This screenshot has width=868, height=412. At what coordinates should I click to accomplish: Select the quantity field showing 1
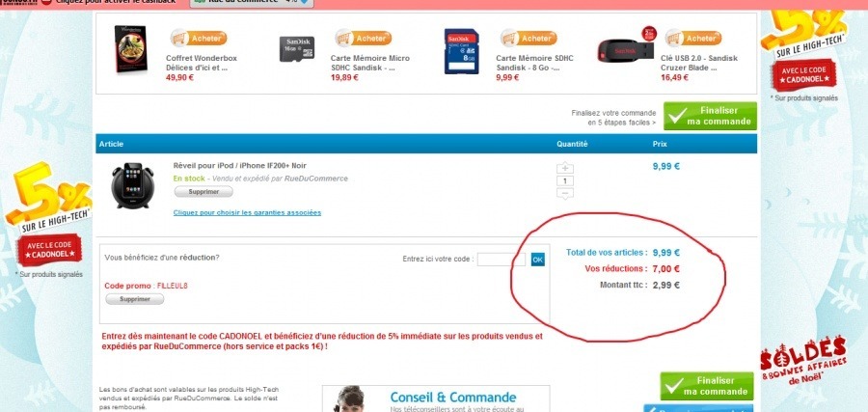point(564,180)
